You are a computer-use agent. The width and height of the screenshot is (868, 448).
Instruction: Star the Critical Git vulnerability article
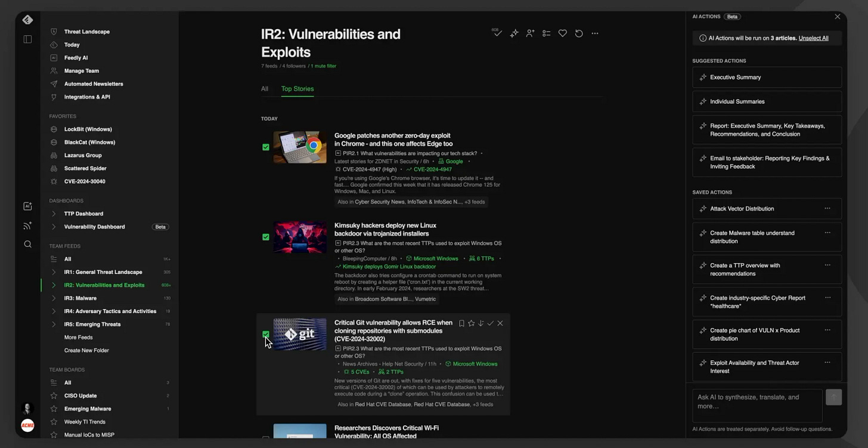point(471,323)
